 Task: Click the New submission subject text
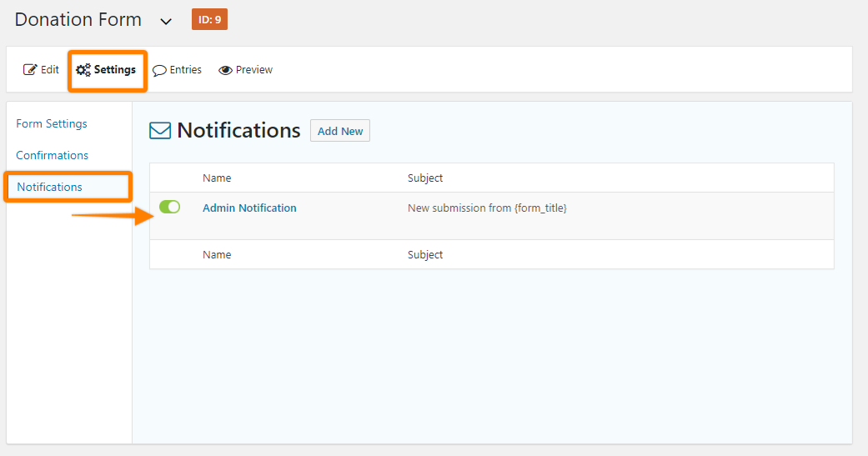[x=487, y=208]
